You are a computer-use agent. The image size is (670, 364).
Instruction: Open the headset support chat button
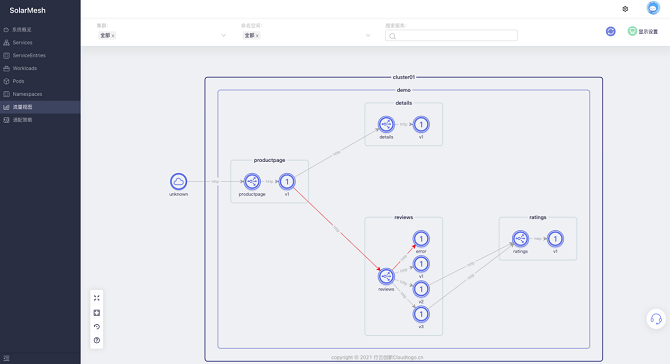pos(656,319)
